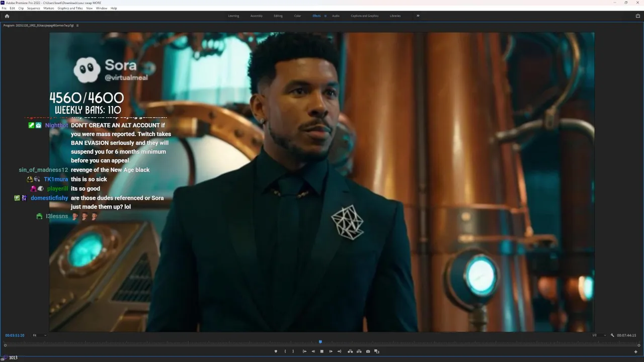This screenshot has width=644, height=362.
Task: Open the View menu
Action: tap(90, 8)
